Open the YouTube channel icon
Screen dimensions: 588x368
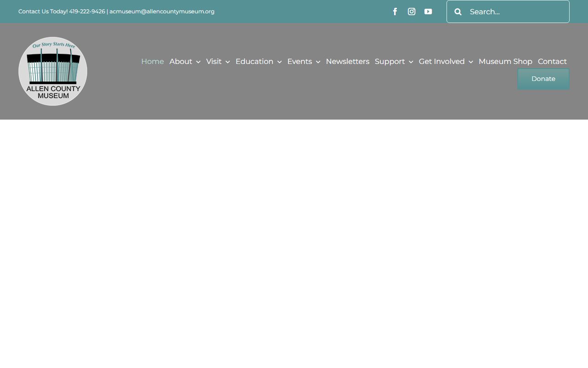(428, 11)
